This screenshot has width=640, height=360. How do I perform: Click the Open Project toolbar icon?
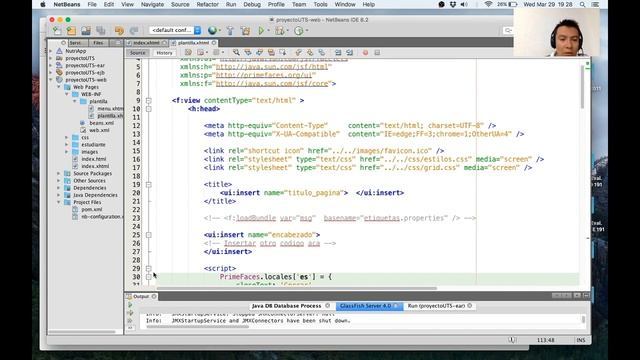[86, 31]
